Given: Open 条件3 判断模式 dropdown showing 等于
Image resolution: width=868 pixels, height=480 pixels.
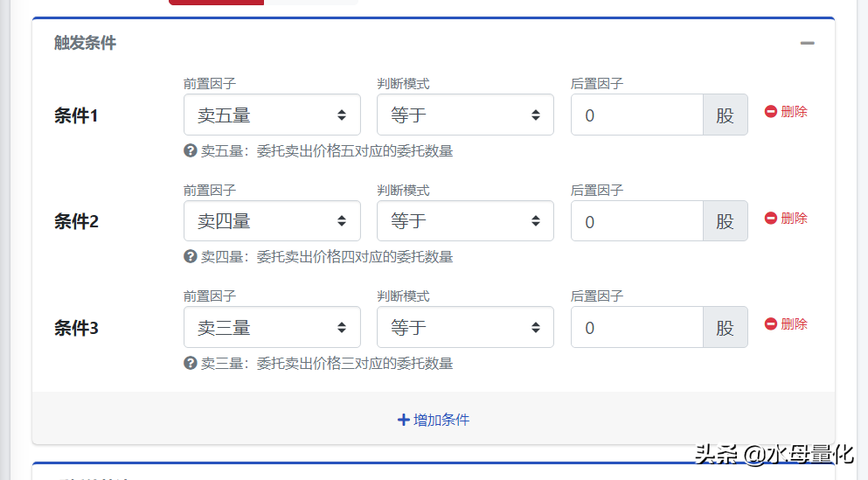Looking at the screenshot, I should (465, 327).
